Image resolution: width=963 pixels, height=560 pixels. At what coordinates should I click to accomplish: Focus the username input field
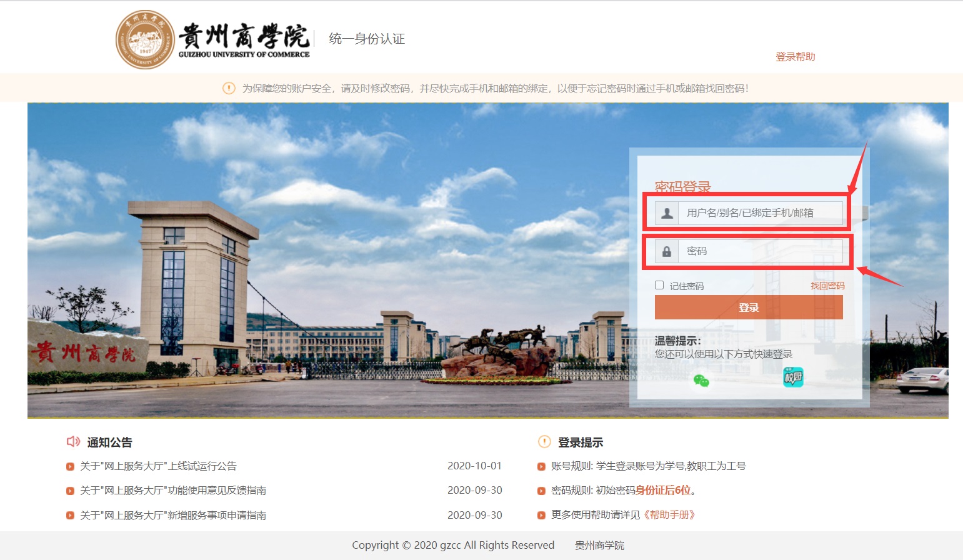[x=760, y=213]
